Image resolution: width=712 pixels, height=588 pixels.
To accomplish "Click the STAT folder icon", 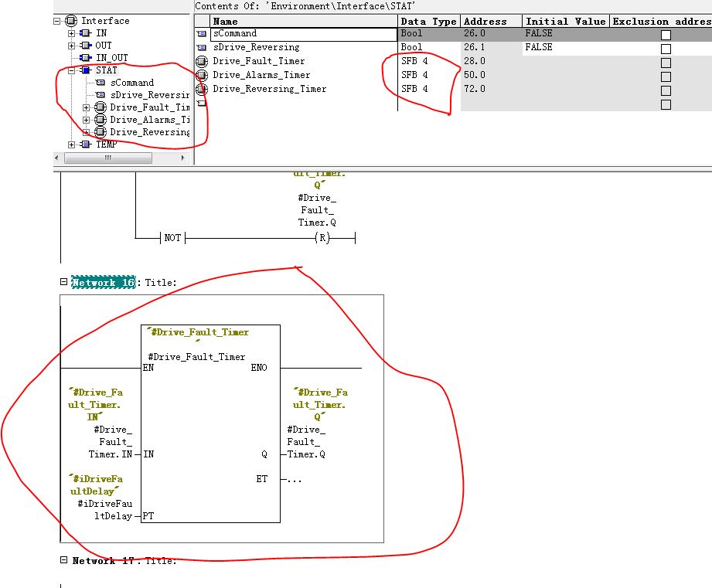I will point(86,70).
